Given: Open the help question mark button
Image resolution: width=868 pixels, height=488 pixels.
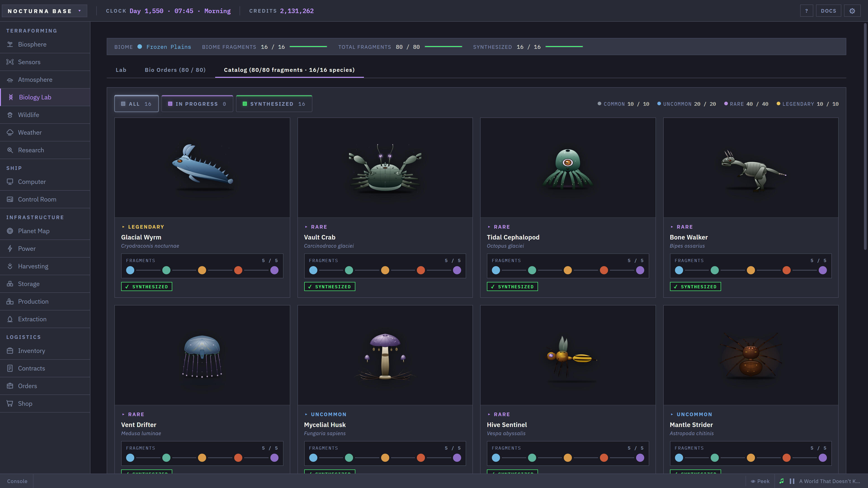Looking at the screenshot, I should coord(807,11).
